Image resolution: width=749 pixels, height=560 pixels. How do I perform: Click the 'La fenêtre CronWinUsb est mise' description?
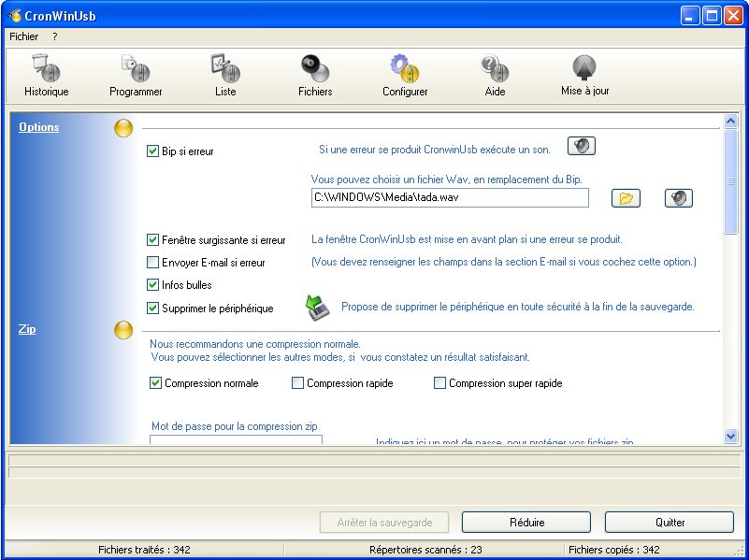coord(467,239)
